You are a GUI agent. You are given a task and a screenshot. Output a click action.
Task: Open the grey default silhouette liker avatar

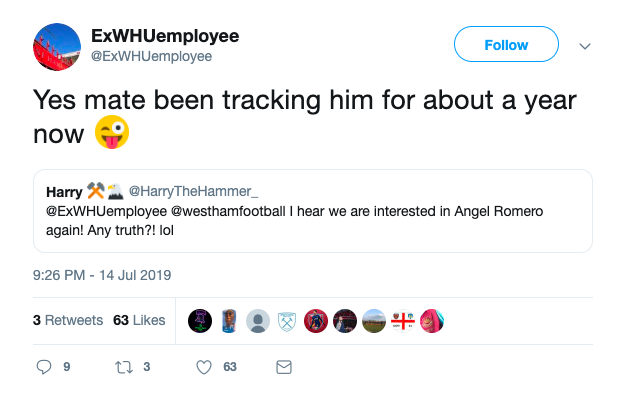[x=258, y=321]
